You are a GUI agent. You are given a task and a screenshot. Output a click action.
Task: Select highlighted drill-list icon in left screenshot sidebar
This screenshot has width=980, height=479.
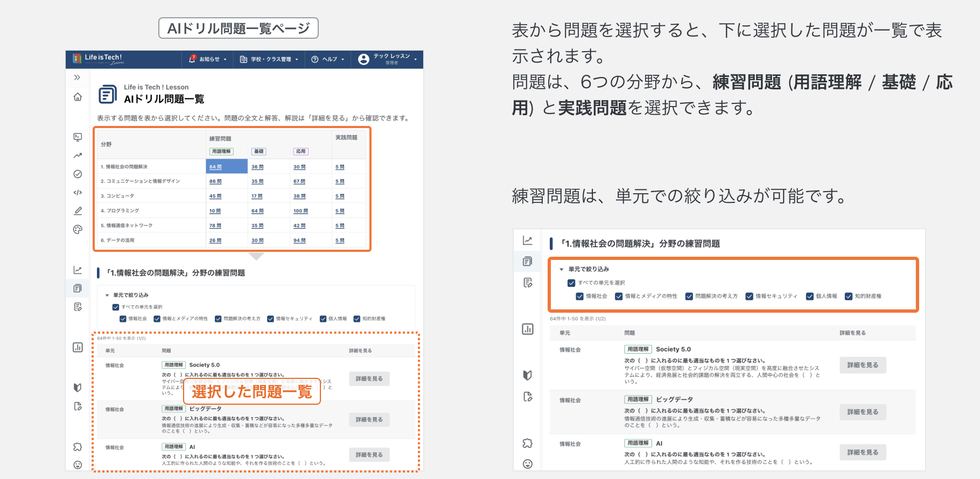tap(78, 288)
